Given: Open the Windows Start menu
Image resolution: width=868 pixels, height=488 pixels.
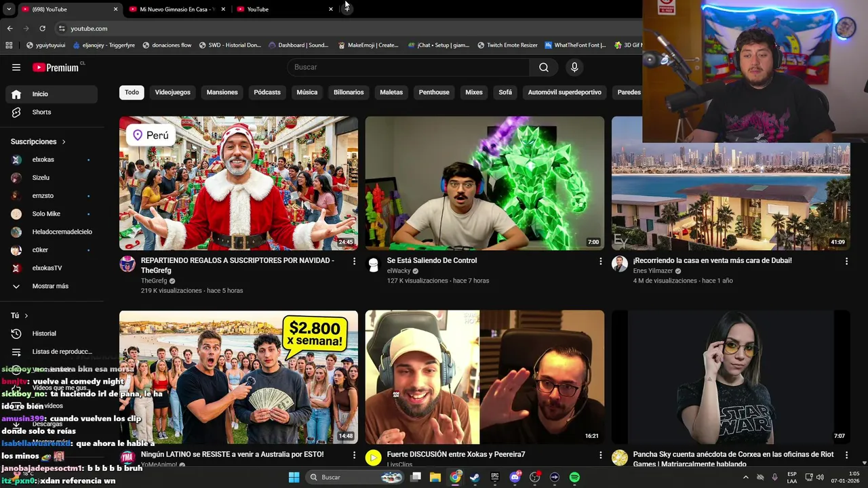Looking at the screenshot, I should 294,477.
